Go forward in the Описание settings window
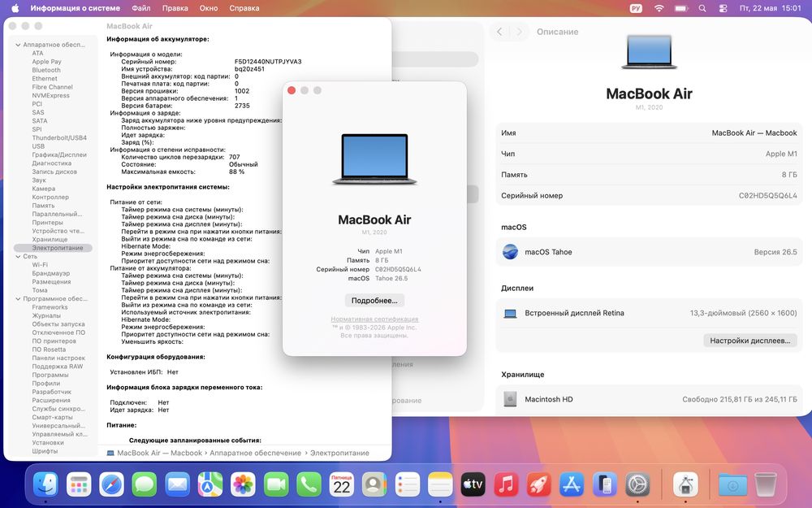Screen dimensions: 812x508 coord(520,32)
